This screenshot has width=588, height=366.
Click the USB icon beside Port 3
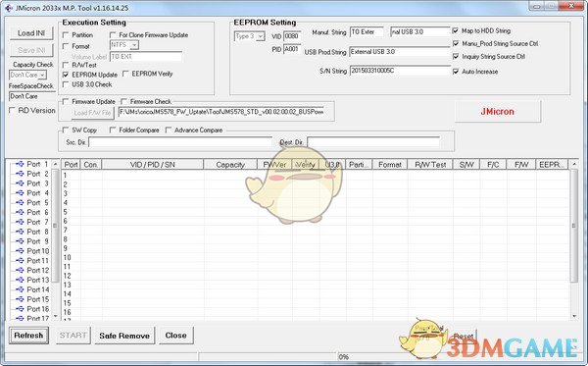pyautogui.click(x=20, y=183)
